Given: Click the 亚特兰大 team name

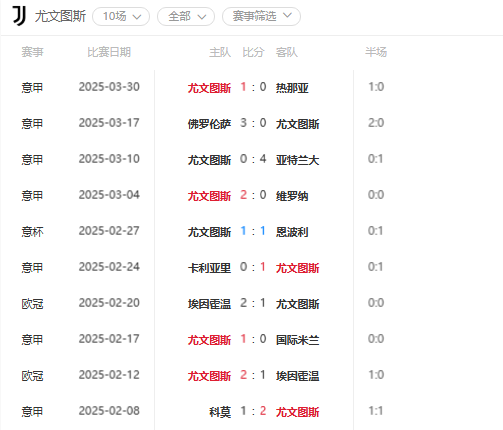Looking at the screenshot, I should coord(297,160).
